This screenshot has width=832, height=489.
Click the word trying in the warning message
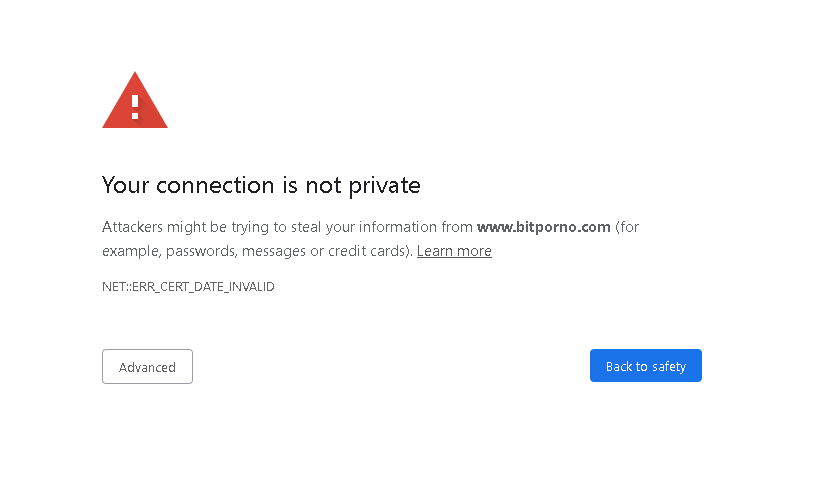click(x=250, y=228)
